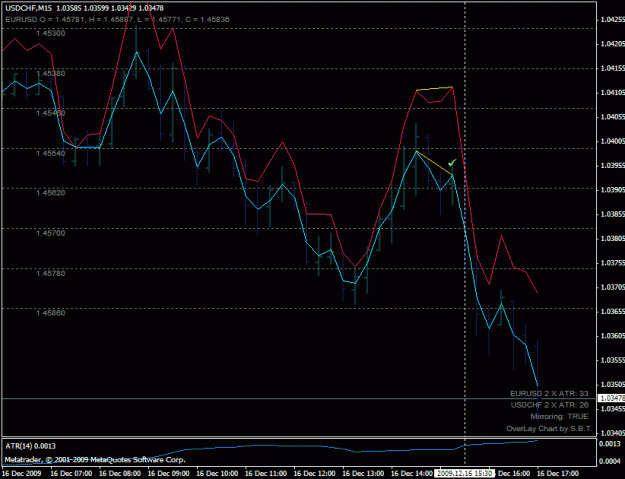Click the 1.04155 price scale label

pyautogui.click(x=613, y=68)
